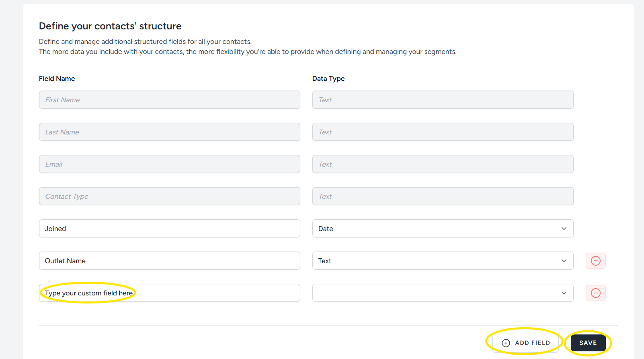Click the disabled Contact Type field
The width and height of the screenshot is (644, 359).
pyautogui.click(x=169, y=196)
